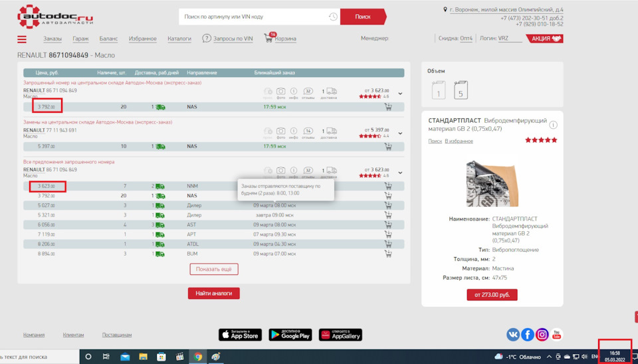This screenshot has height=364, width=638.
Task: Click the autodoc.ru logo
Action: [55, 16]
